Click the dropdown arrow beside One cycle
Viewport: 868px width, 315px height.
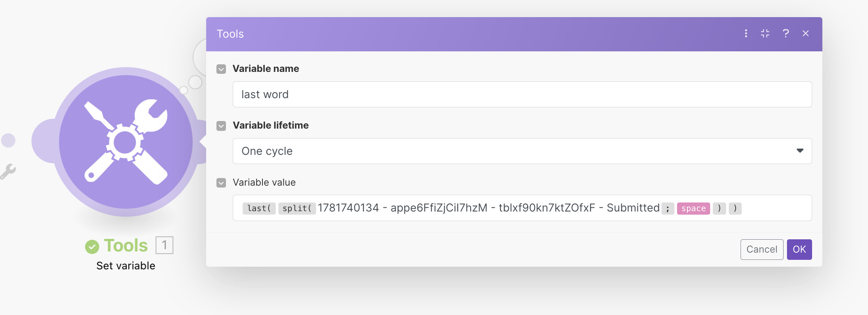coord(800,151)
